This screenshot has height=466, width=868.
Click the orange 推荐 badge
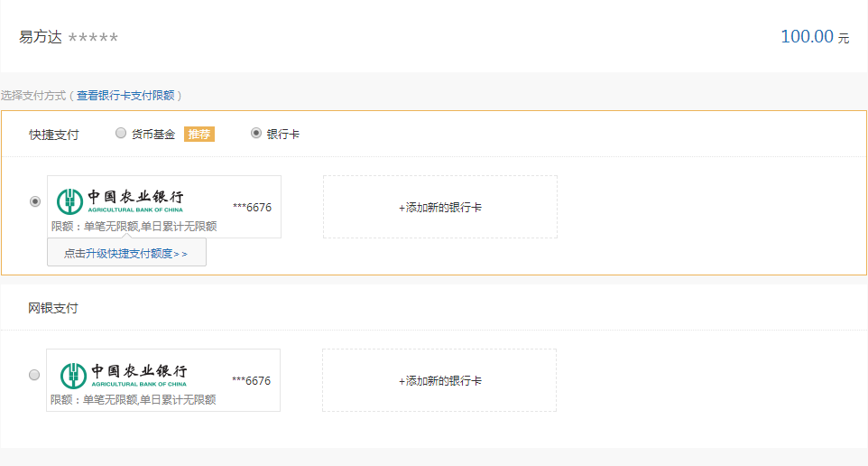(x=199, y=135)
